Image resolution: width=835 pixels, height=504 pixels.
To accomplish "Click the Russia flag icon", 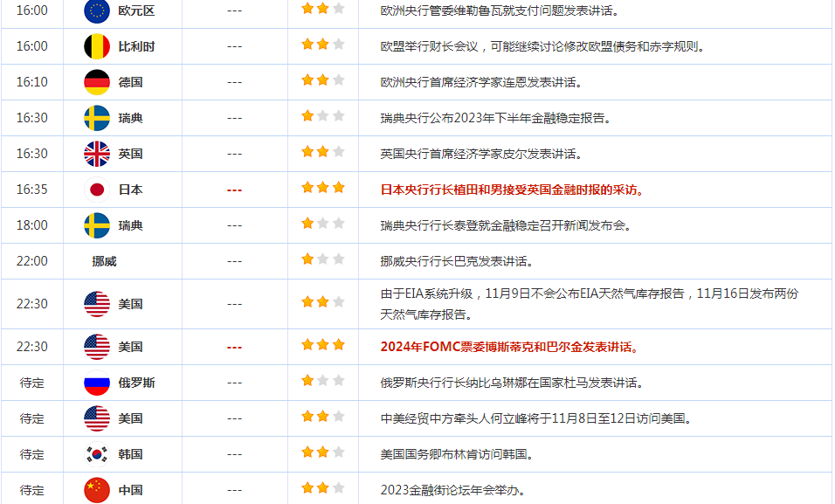I will coord(97,383).
